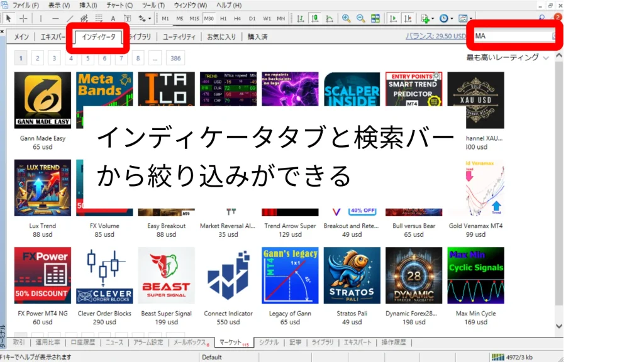Screen dimensions: 644x362
Task: Switch chart to M1 timeframe
Action: point(165,18)
